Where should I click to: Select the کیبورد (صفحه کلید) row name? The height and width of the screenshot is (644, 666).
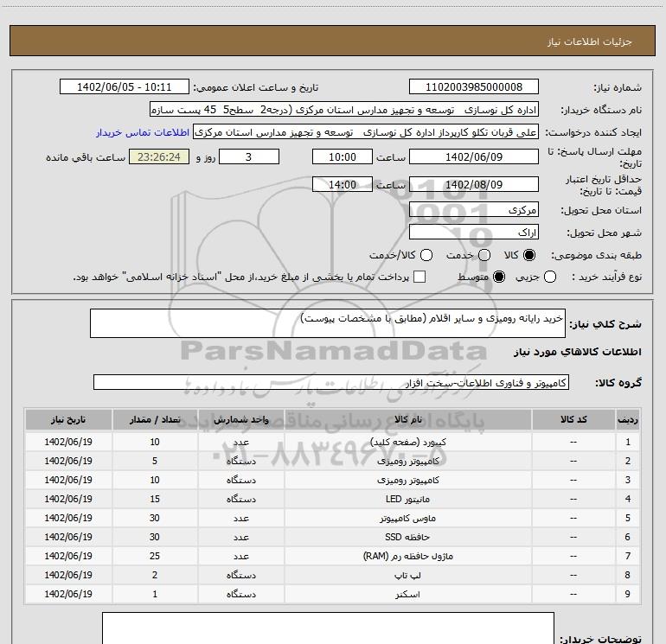[x=407, y=442]
